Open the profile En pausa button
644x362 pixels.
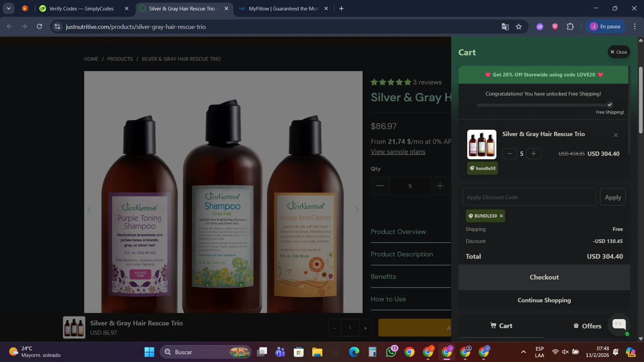605,27
